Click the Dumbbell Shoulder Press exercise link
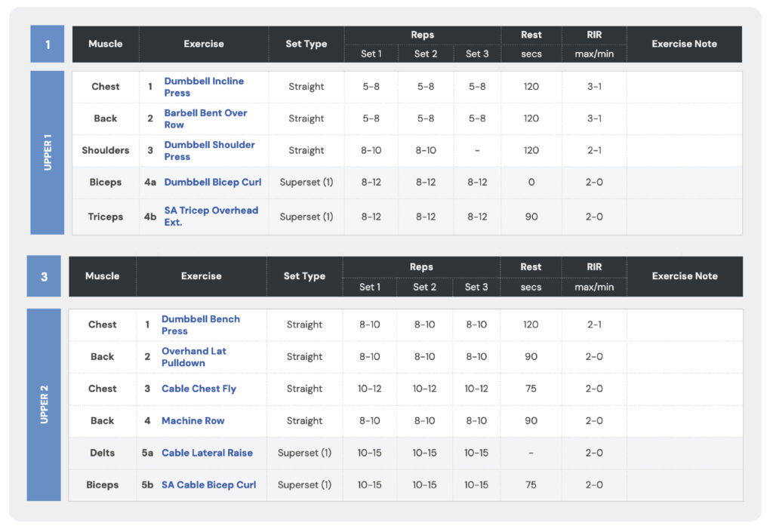The height and width of the screenshot is (532, 773). coord(209,150)
